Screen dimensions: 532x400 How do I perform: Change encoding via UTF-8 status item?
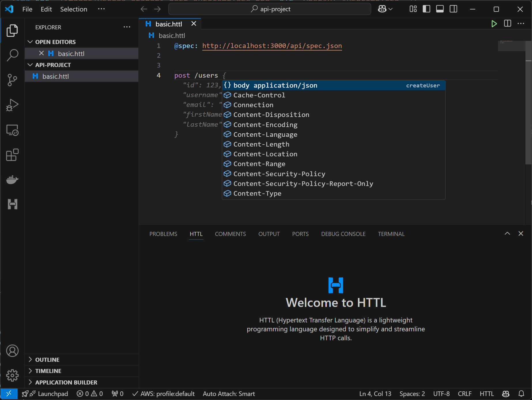[441, 394]
